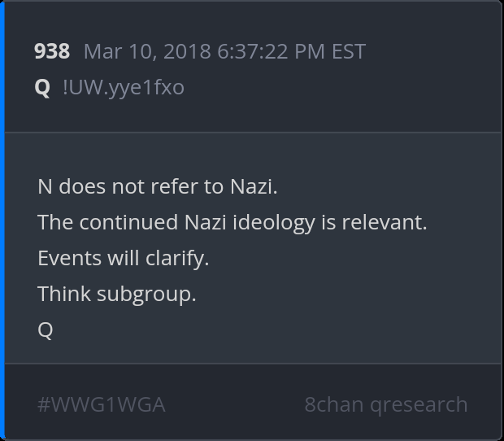This screenshot has height=441, width=504.
Task: Select the Mar 10, 2018 timestamp
Action: 224,51
